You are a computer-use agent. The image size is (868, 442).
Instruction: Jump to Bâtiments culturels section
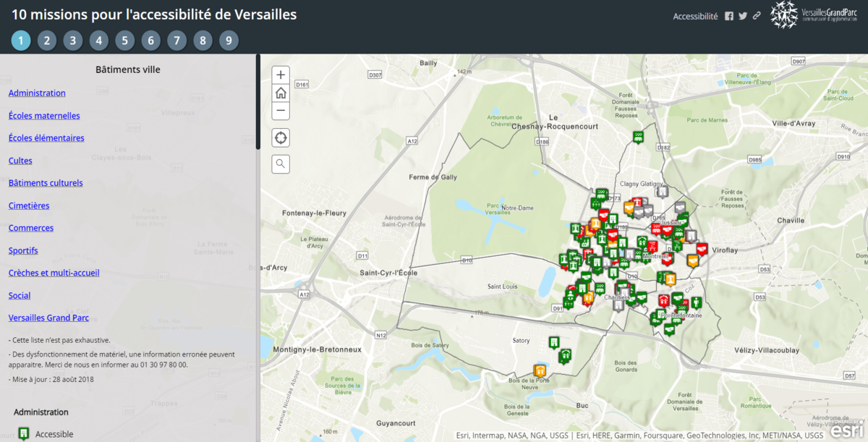(x=46, y=183)
